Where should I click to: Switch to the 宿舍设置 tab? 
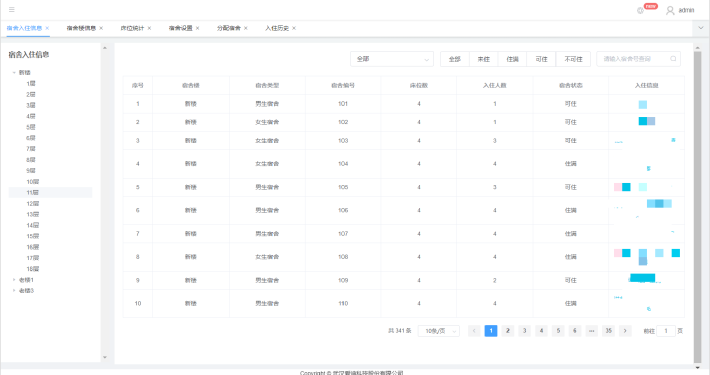coord(181,28)
